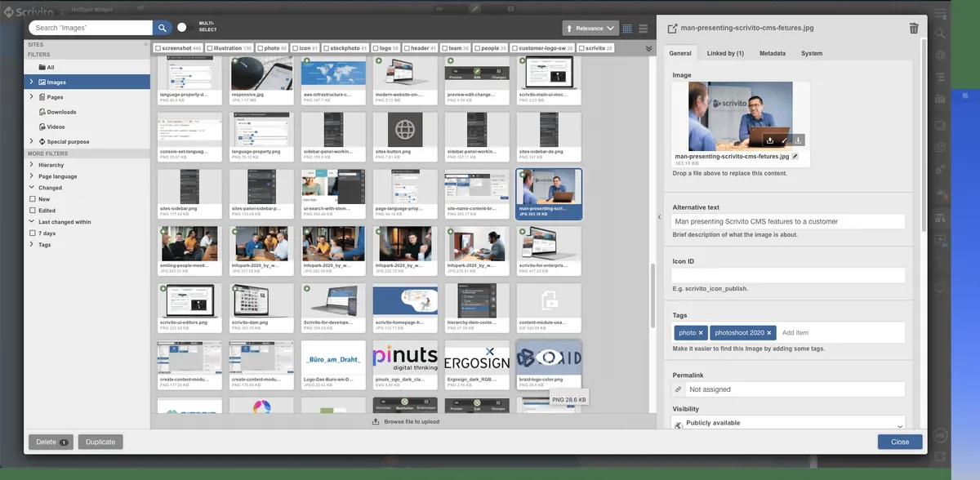Switch to list view layout

pos(644,29)
